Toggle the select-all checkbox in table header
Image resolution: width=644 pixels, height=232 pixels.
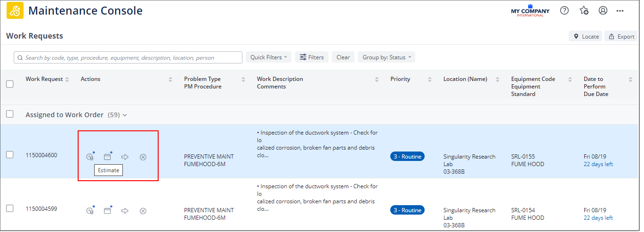click(9, 84)
